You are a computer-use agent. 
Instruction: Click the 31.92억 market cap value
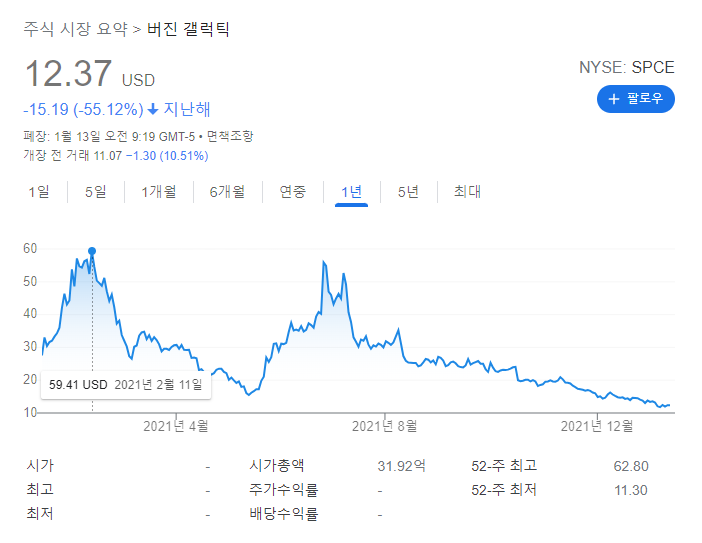tap(401, 466)
